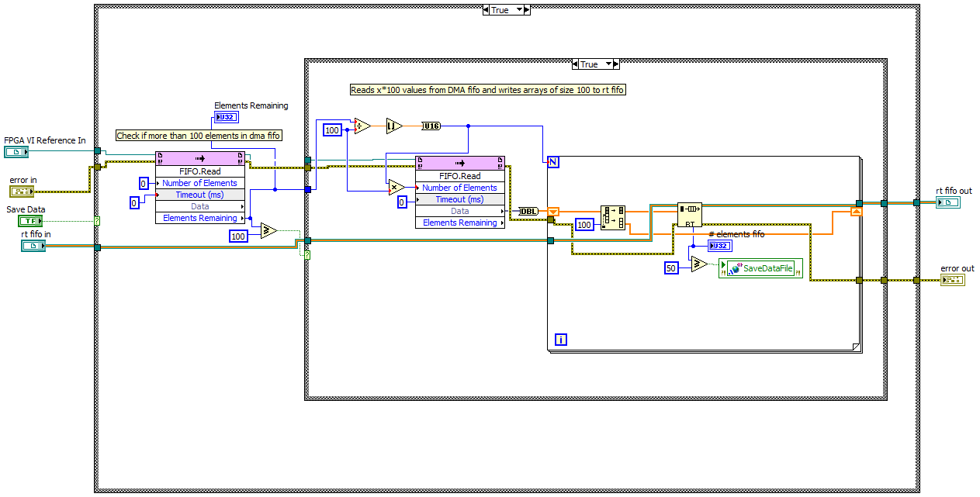Select the Divide function near constant 100
This screenshot has height=497, width=980.
click(x=360, y=126)
